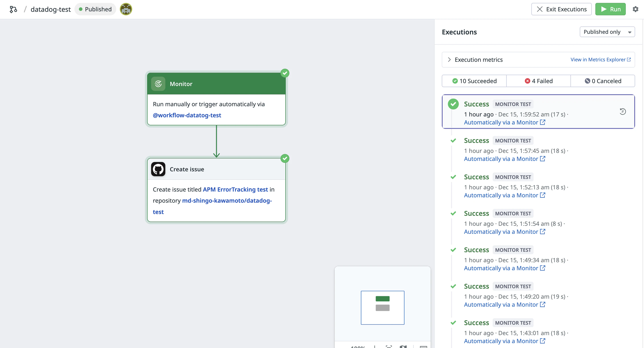The width and height of the screenshot is (644, 348).
Task: Click the datadog-test workflow name in the breadcrumb
Action: 51,9
